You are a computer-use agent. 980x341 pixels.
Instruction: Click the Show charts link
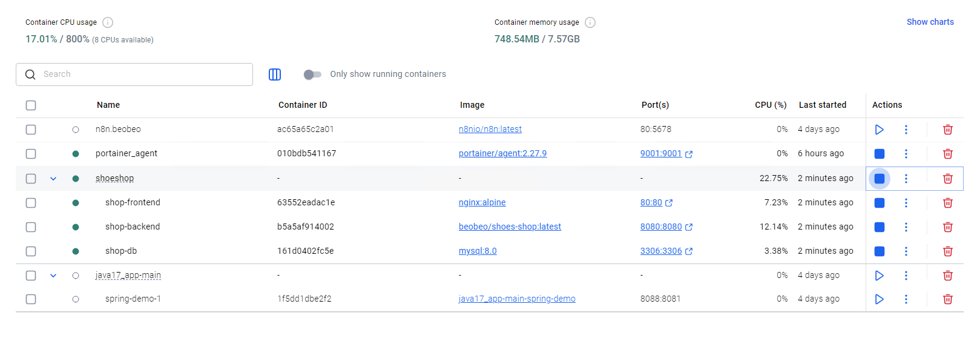930,22
